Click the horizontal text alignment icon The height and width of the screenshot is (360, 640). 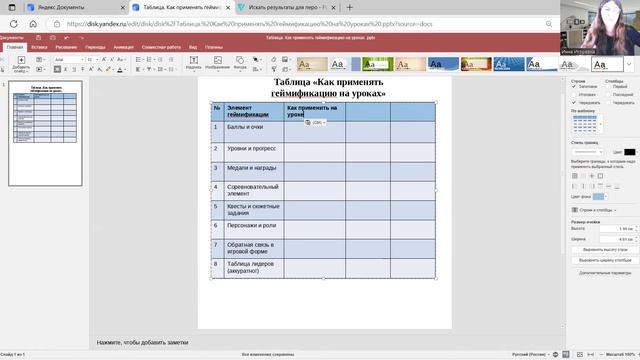click(x=138, y=69)
